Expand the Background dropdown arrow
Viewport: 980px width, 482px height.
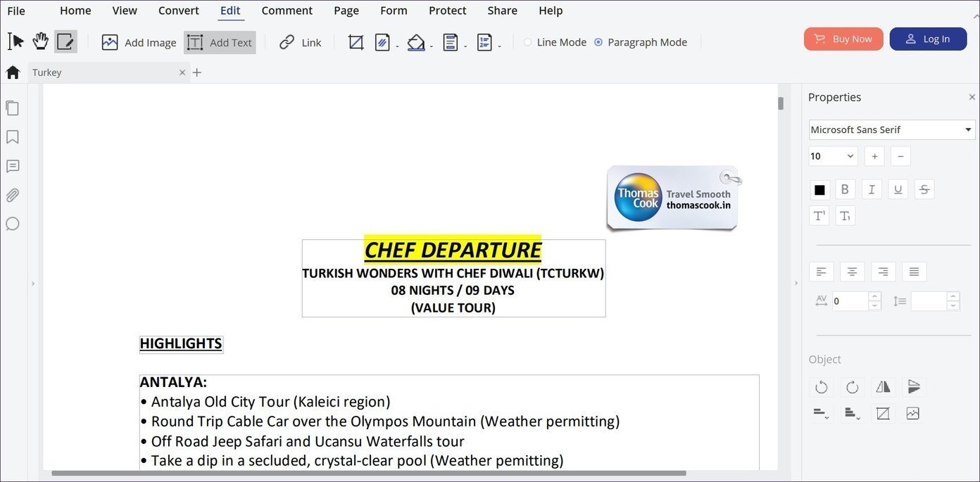(432, 46)
